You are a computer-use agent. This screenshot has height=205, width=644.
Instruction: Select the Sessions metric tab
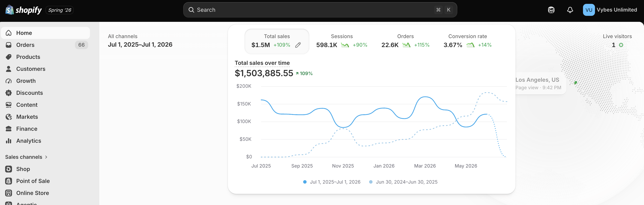pos(342,41)
